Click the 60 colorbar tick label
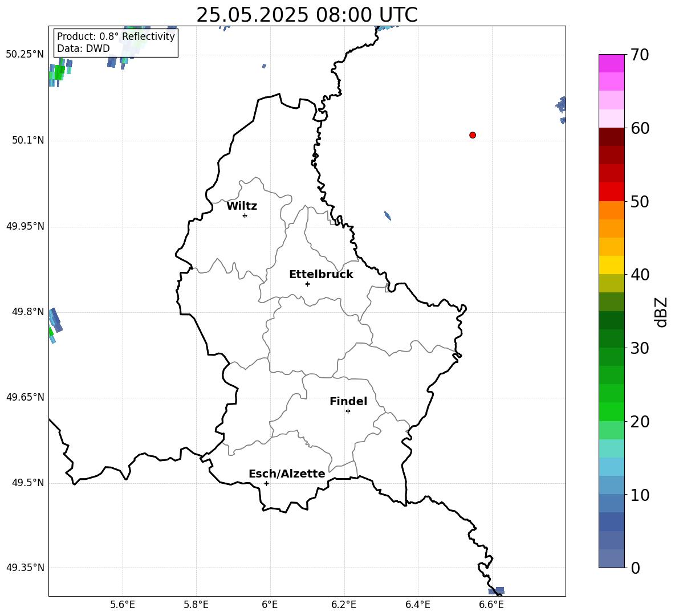 click(640, 128)
